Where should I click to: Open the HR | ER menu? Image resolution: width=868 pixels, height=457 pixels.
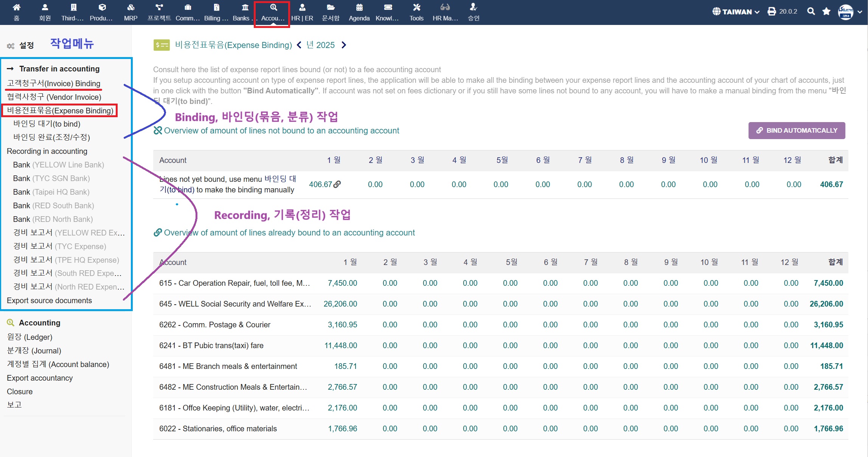pyautogui.click(x=302, y=12)
